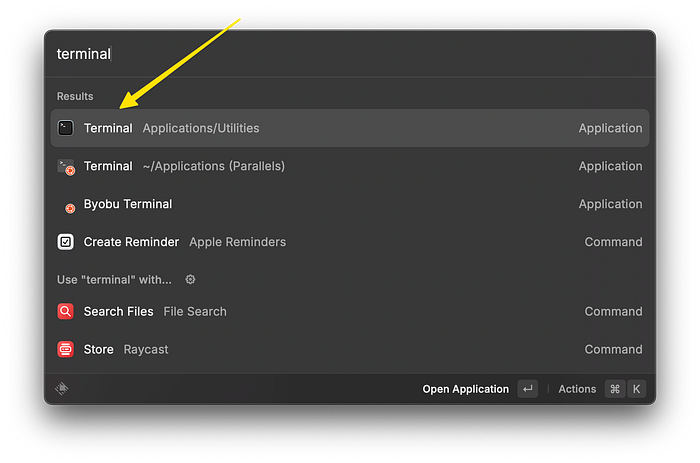The width and height of the screenshot is (700, 463).
Task: Choose the Store Raycast command
Action: (x=350, y=349)
